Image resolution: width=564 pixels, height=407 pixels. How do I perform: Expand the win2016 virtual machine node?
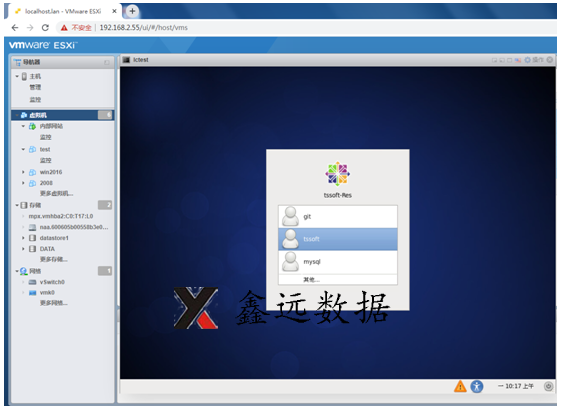point(23,172)
